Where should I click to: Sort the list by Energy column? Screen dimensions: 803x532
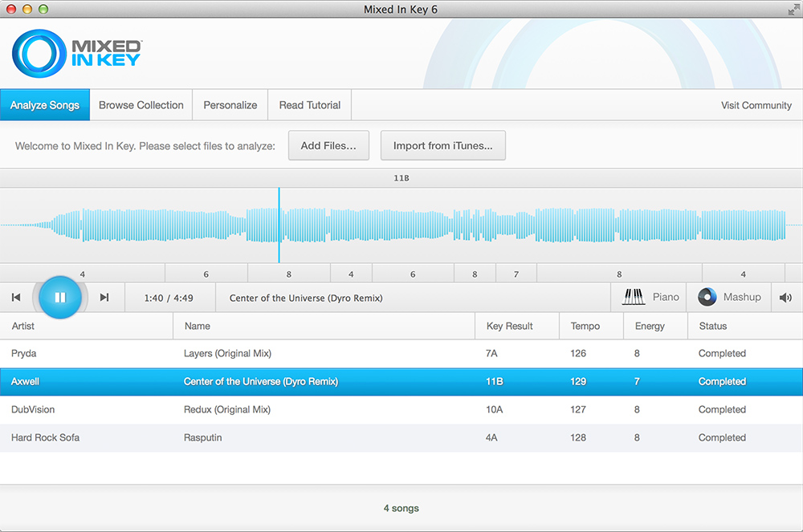tap(650, 326)
